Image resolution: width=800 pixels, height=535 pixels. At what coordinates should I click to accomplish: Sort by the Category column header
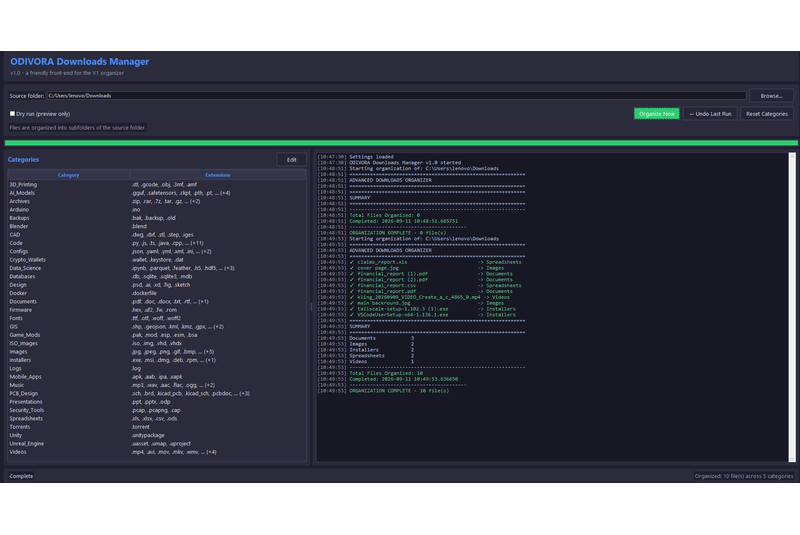point(68,175)
